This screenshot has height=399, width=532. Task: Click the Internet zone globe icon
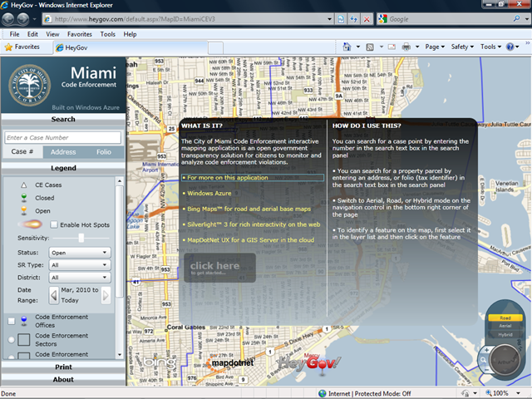coord(323,393)
